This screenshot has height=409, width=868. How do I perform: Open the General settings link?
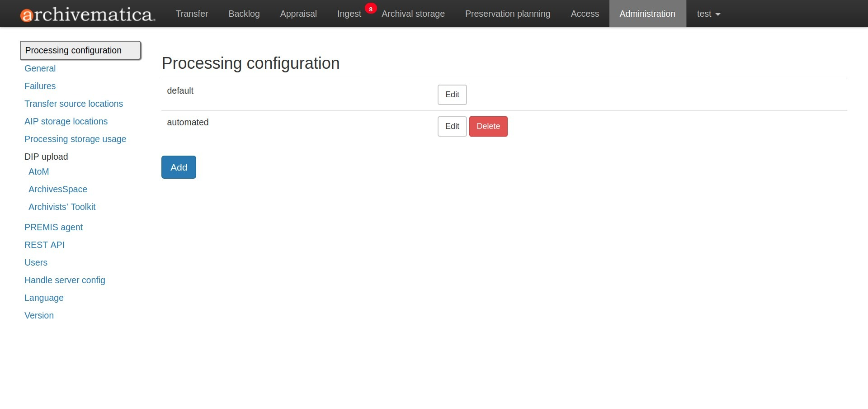click(x=40, y=68)
